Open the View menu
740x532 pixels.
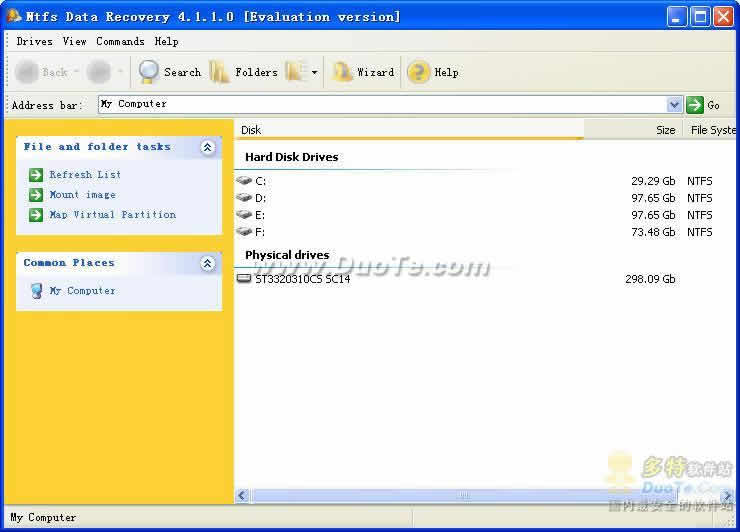tap(75, 42)
